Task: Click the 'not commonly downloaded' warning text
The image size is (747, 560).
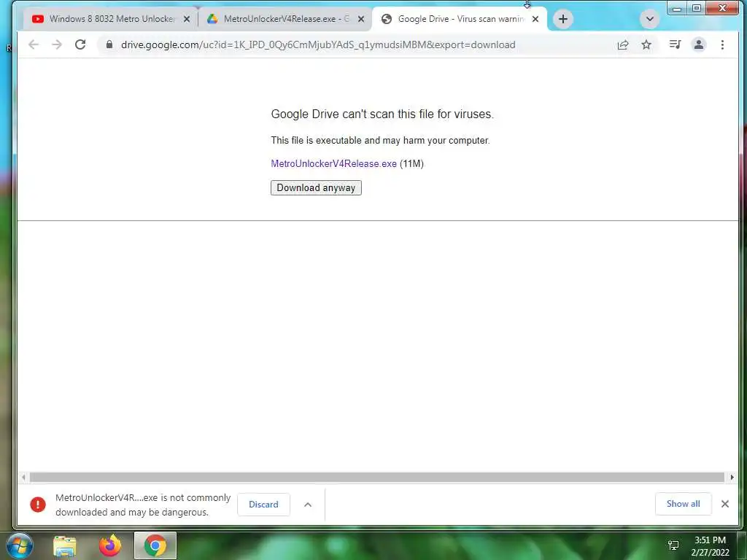Action: 143,505
